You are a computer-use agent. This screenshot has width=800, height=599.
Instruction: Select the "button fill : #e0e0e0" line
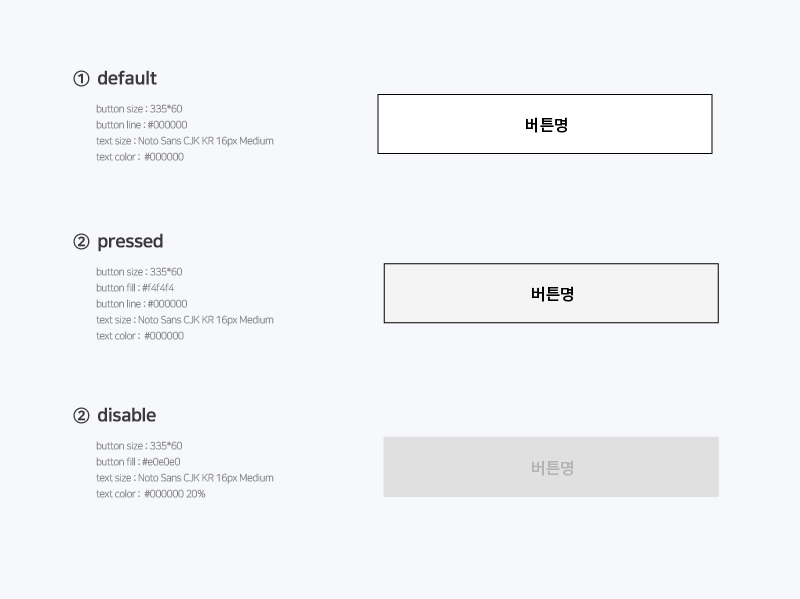tap(138, 462)
